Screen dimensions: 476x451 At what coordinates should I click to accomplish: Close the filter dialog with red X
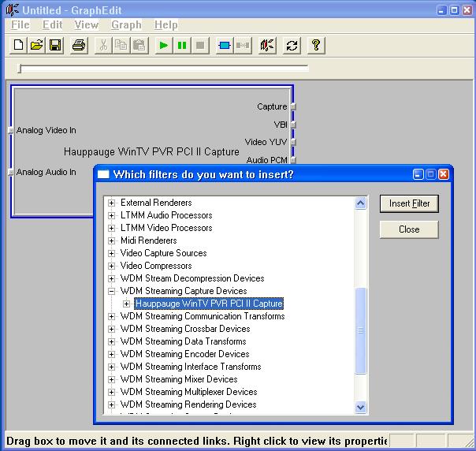point(443,174)
